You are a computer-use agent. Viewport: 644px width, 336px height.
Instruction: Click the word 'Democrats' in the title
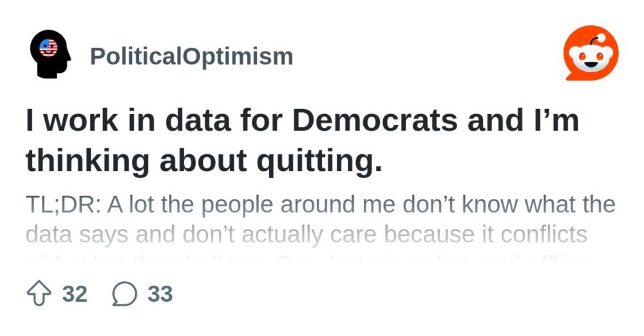pyautogui.click(x=375, y=120)
